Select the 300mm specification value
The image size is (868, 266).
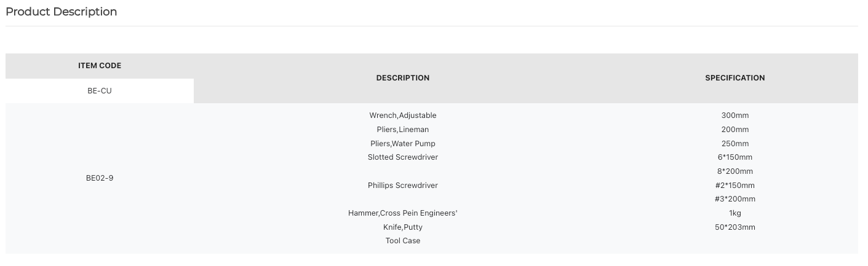tap(735, 115)
